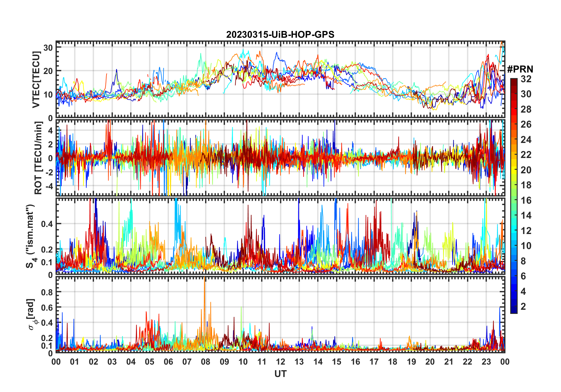The width and height of the screenshot is (561, 392).
Task: Select the ROT [TECU/min] y-axis label
Action: pos(38,158)
